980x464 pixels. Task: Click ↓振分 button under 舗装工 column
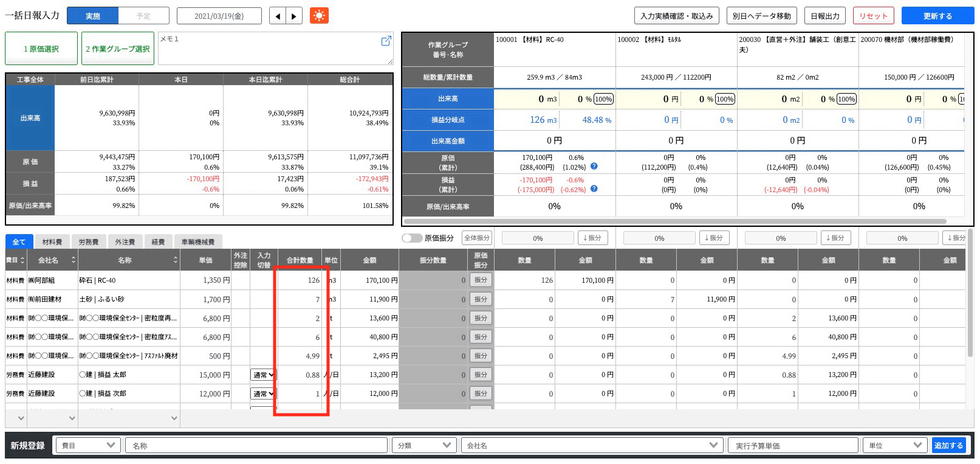[x=835, y=238]
